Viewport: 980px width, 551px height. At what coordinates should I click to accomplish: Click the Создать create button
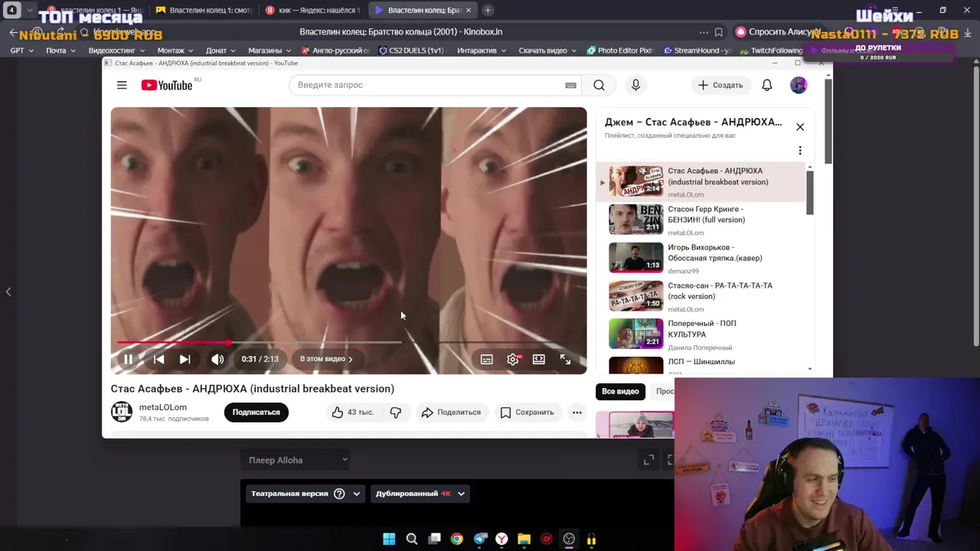720,85
